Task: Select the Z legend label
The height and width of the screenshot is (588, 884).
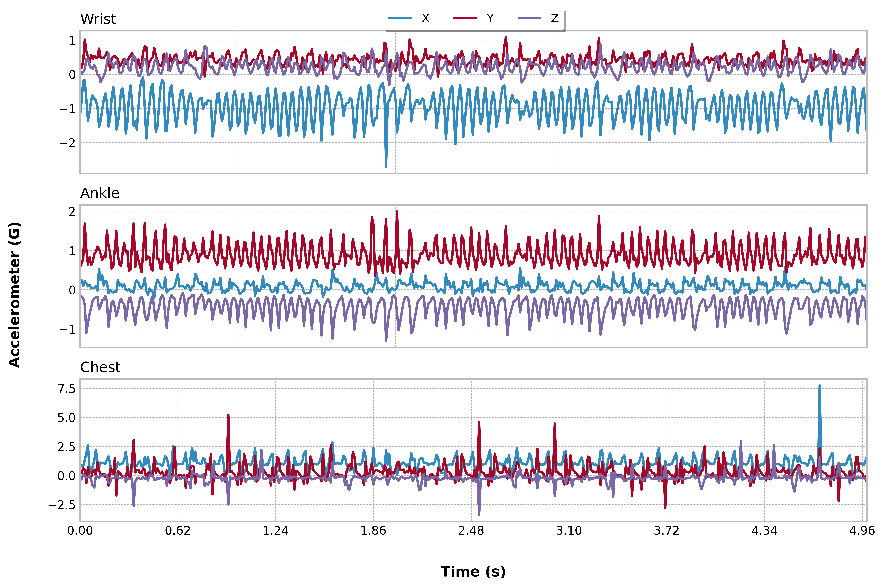Action: [x=555, y=18]
